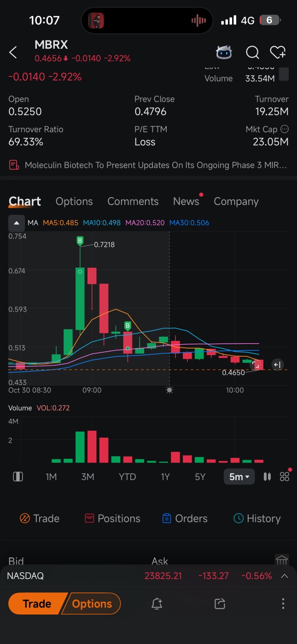
Task: Switch to the Options tab
Action: (74, 201)
